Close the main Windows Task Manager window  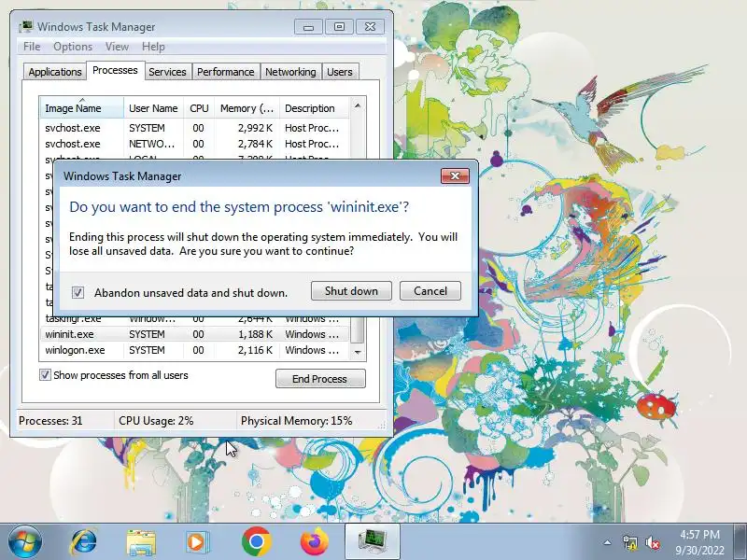tap(370, 27)
